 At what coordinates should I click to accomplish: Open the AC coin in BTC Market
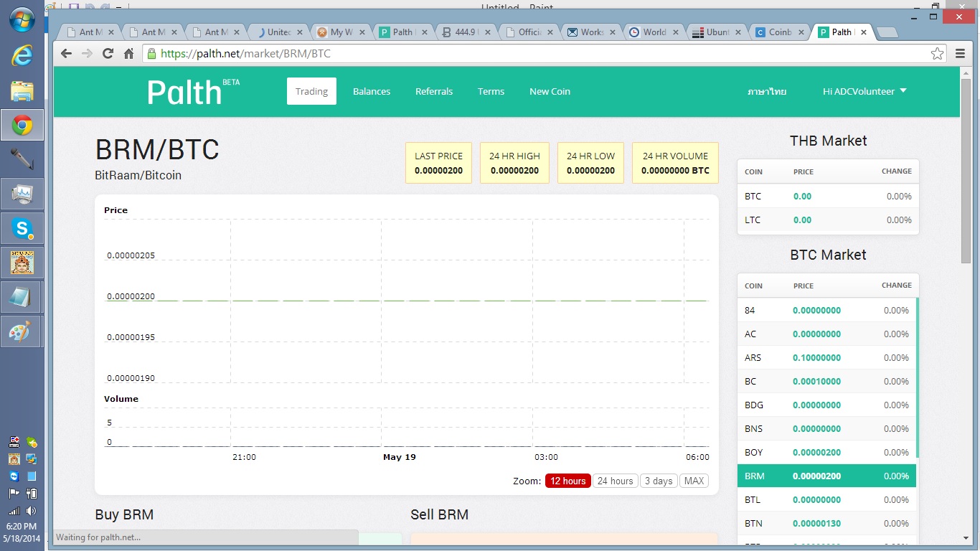(826, 334)
